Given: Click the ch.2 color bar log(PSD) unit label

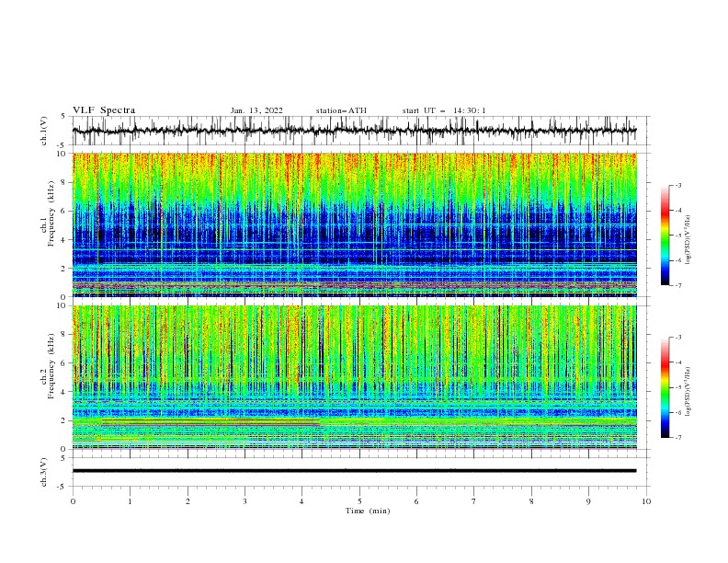Looking at the screenshot, I should pyautogui.click(x=688, y=392).
